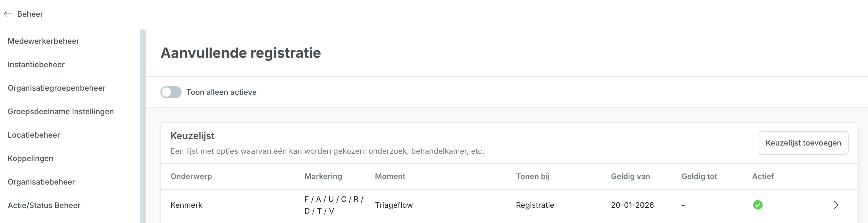Open Kenmerk row details chevron
Screen dimensions: 868x223
(x=836, y=205)
